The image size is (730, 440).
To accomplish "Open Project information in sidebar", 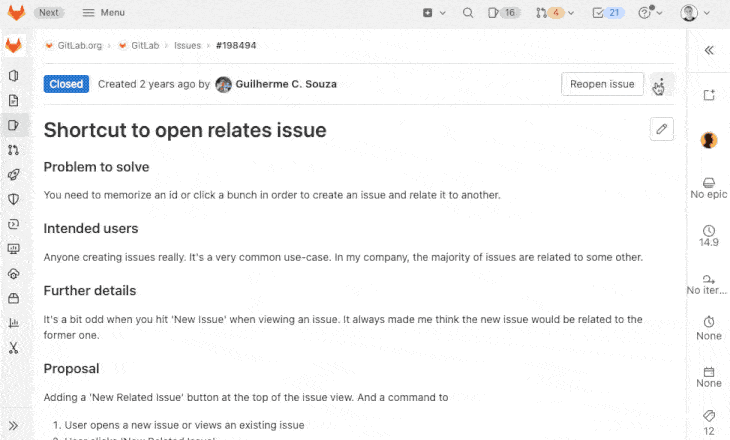I will click(x=14, y=76).
